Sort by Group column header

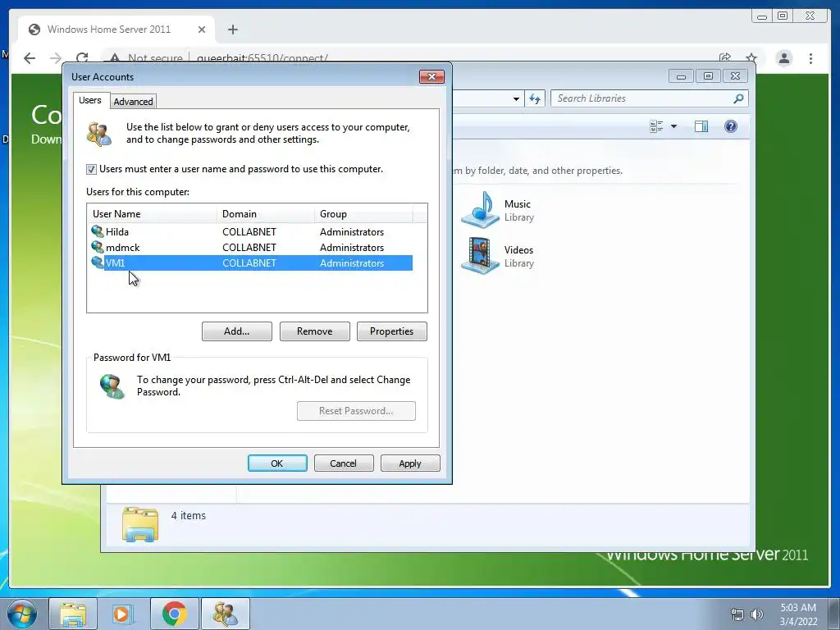363,214
